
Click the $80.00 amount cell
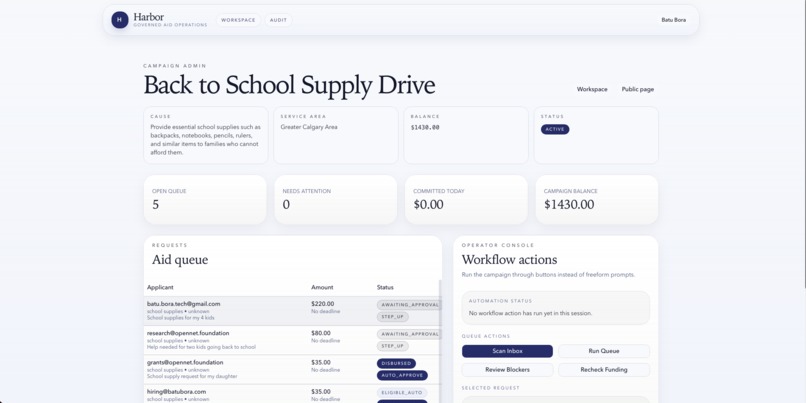321,333
